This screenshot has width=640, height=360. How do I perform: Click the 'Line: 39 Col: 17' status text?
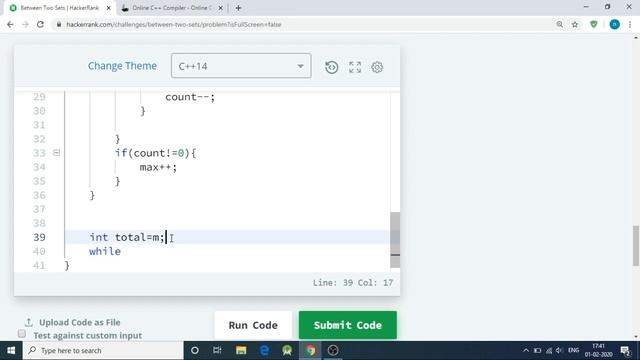tap(353, 282)
